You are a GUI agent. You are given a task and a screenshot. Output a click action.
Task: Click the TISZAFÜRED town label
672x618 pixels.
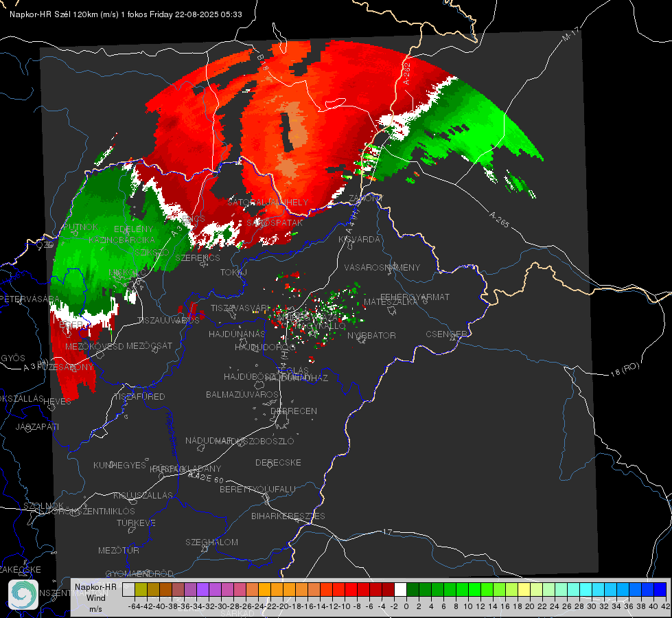[139, 397]
